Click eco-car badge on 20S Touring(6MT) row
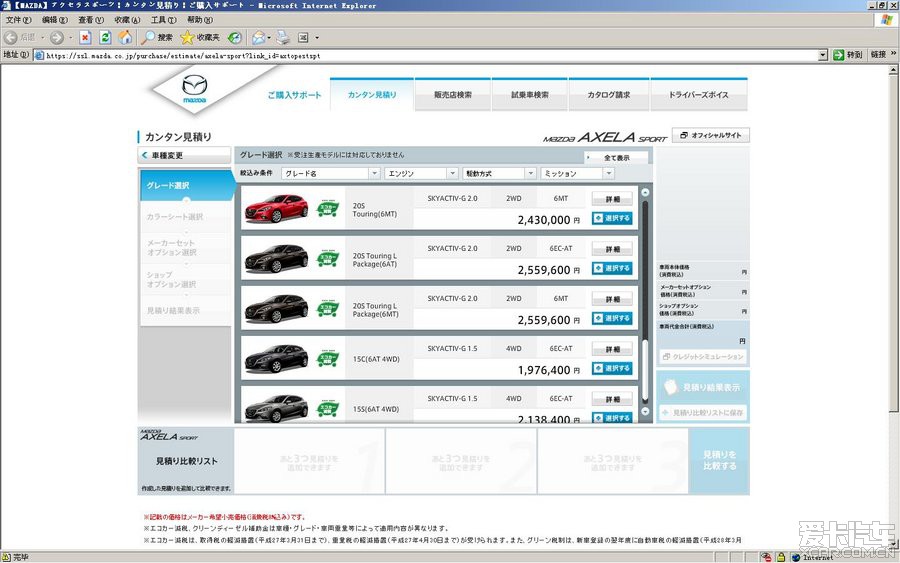 point(327,208)
